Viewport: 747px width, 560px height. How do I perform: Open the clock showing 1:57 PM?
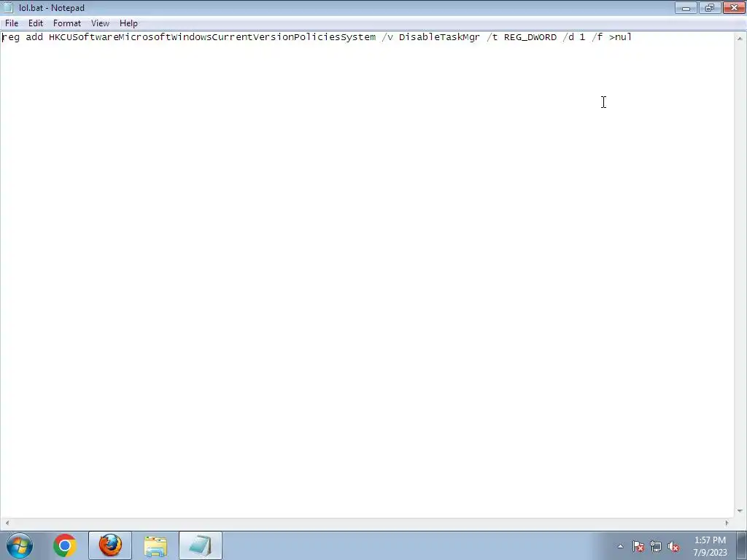click(x=710, y=546)
